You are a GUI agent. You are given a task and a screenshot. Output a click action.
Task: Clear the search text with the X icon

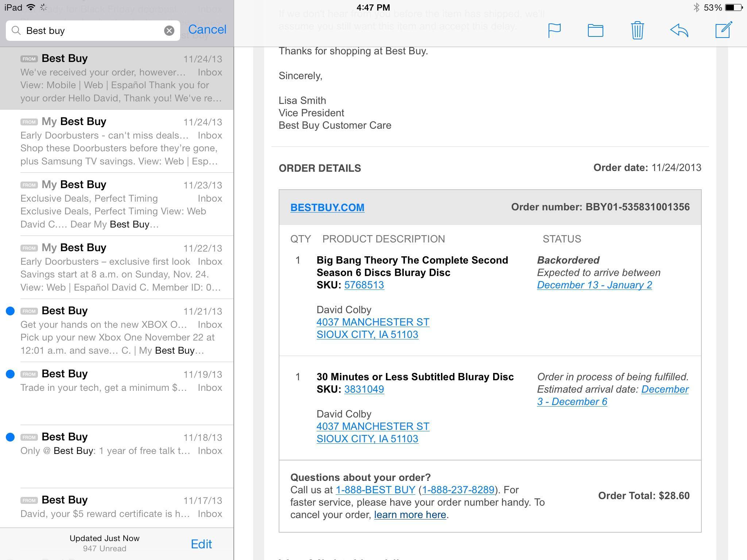tap(169, 31)
